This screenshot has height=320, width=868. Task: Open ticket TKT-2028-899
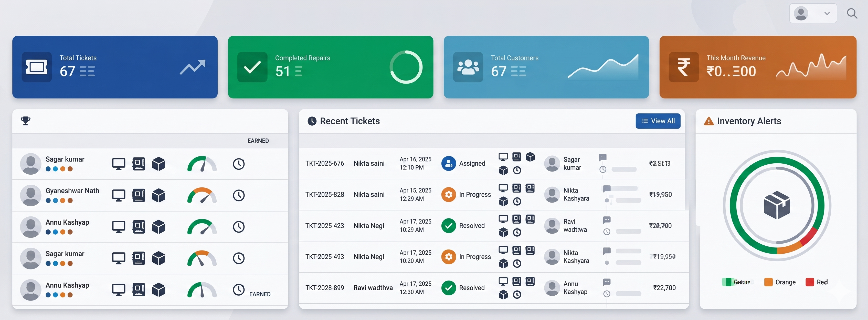point(324,288)
